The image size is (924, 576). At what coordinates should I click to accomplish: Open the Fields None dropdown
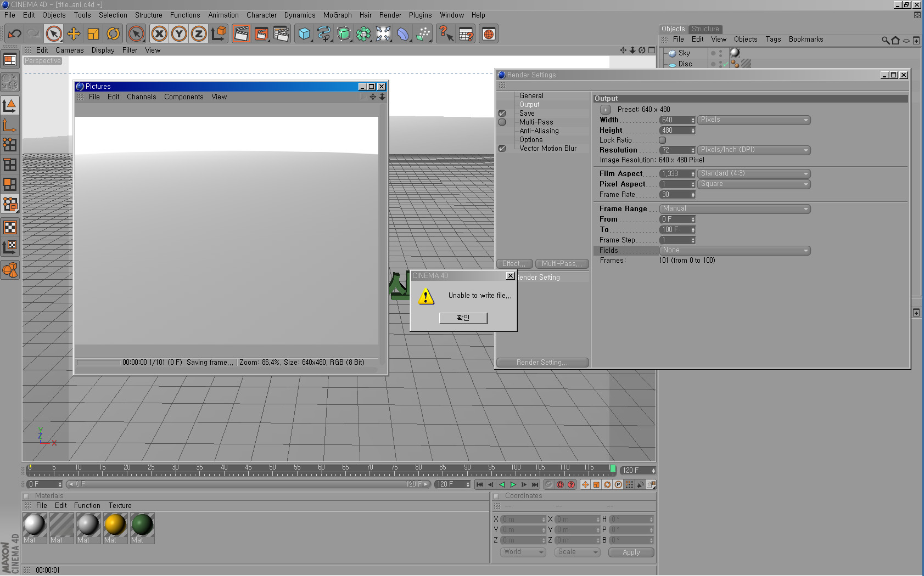(735, 251)
